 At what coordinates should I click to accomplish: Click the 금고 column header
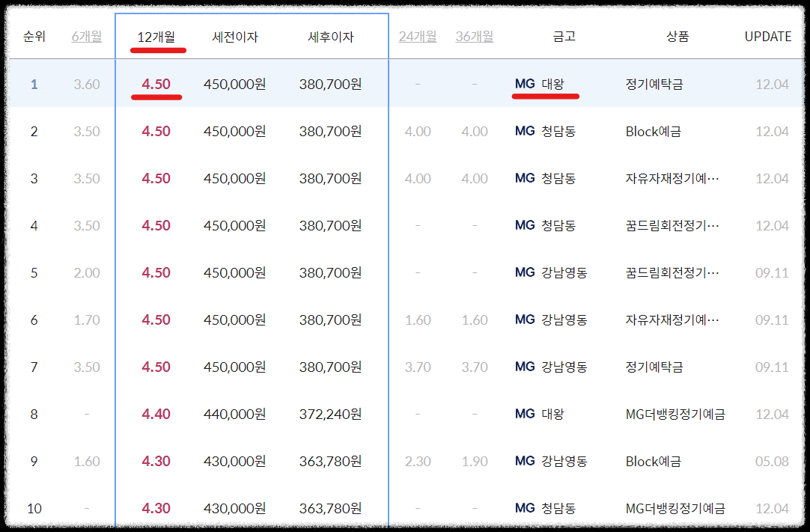click(x=565, y=36)
